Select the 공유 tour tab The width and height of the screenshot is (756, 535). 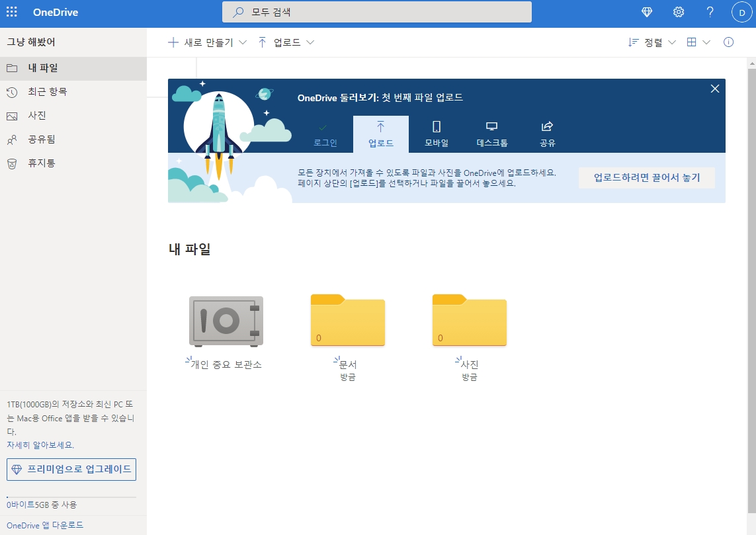[x=547, y=134]
